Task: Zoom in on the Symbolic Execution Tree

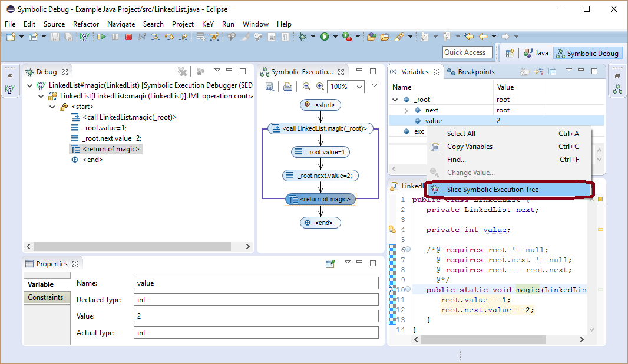Action: [320, 87]
